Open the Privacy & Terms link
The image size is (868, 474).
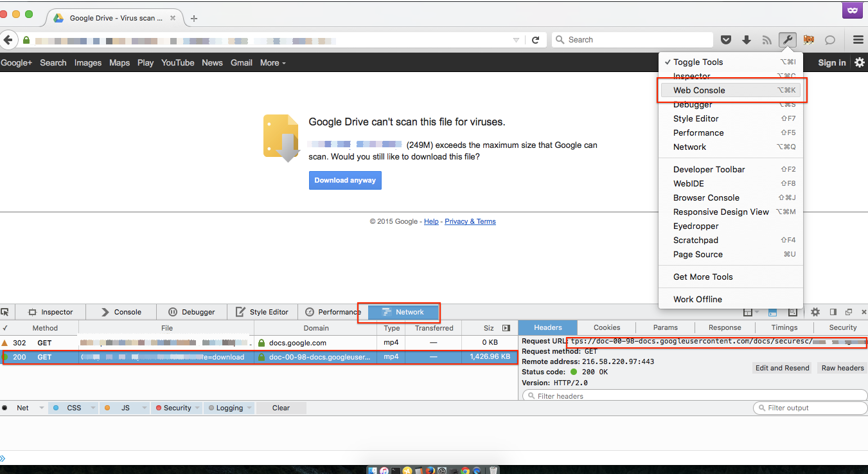coord(470,221)
